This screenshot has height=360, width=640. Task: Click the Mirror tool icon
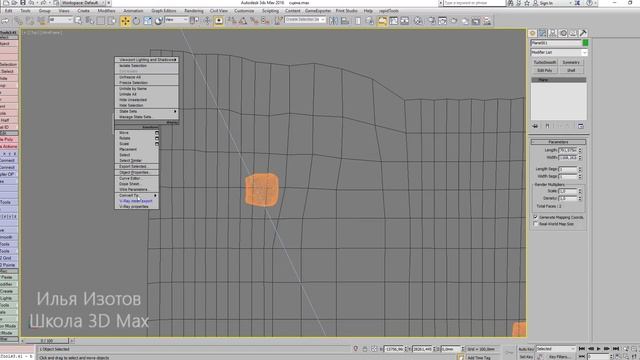pos(333,21)
